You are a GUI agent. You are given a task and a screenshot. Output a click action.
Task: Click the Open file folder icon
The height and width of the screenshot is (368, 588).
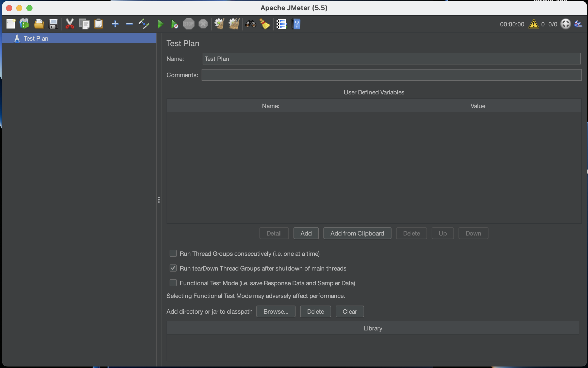click(x=39, y=24)
